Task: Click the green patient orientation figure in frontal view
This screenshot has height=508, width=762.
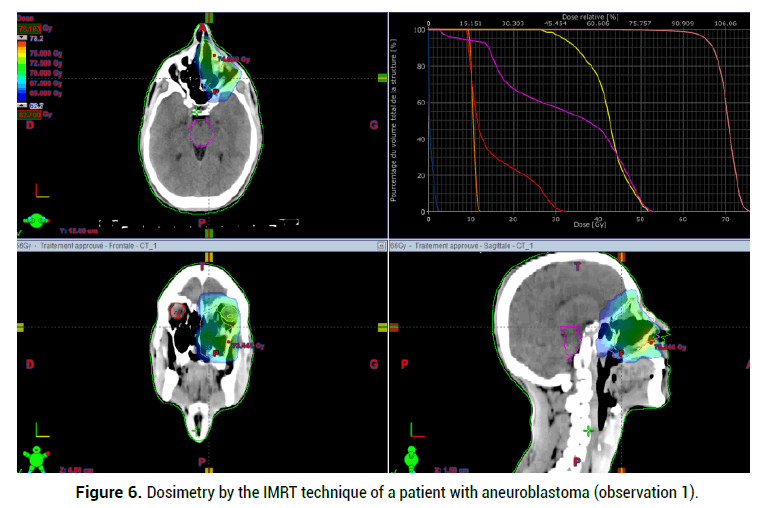Action: click(x=37, y=460)
